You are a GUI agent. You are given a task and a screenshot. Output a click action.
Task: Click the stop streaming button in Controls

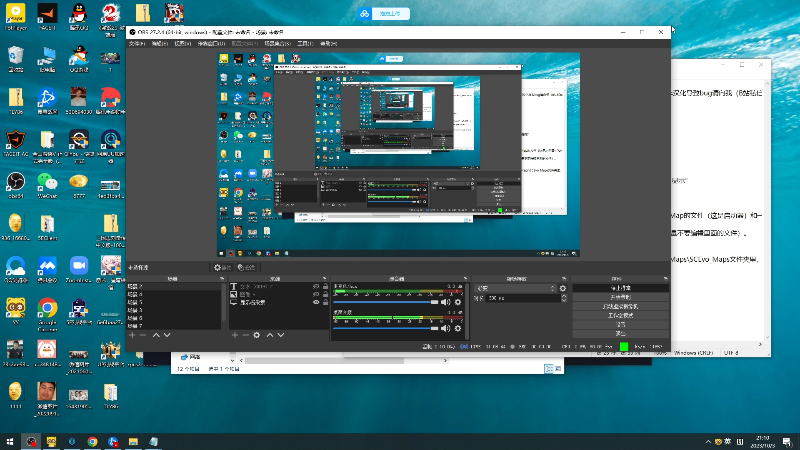(620, 288)
